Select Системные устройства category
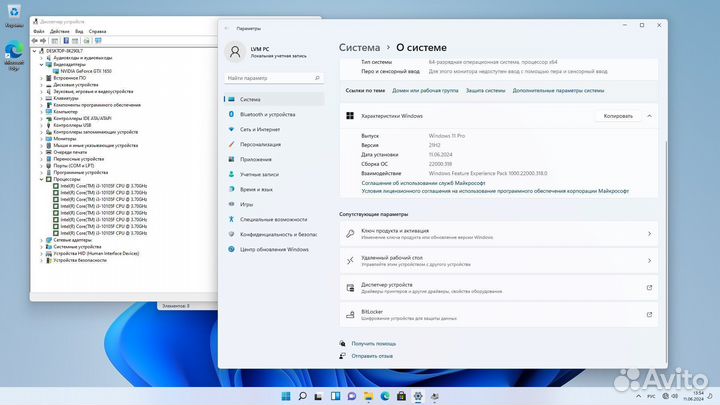The width and height of the screenshot is (720, 405). click(x=77, y=247)
